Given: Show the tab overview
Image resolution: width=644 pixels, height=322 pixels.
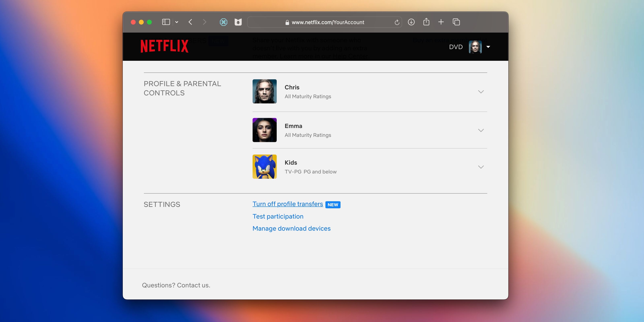Looking at the screenshot, I should [x=456, y=22].
